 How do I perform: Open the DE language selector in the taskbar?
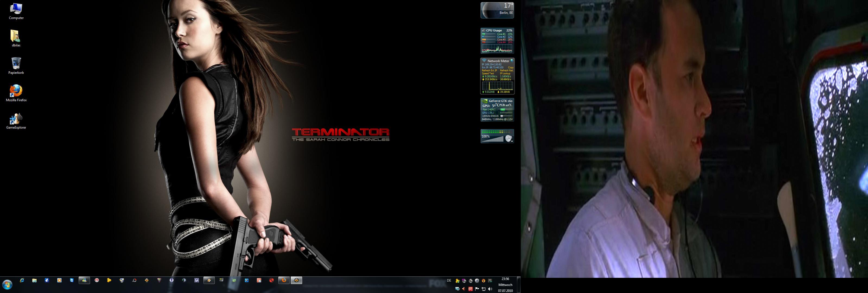pos(449,281)
